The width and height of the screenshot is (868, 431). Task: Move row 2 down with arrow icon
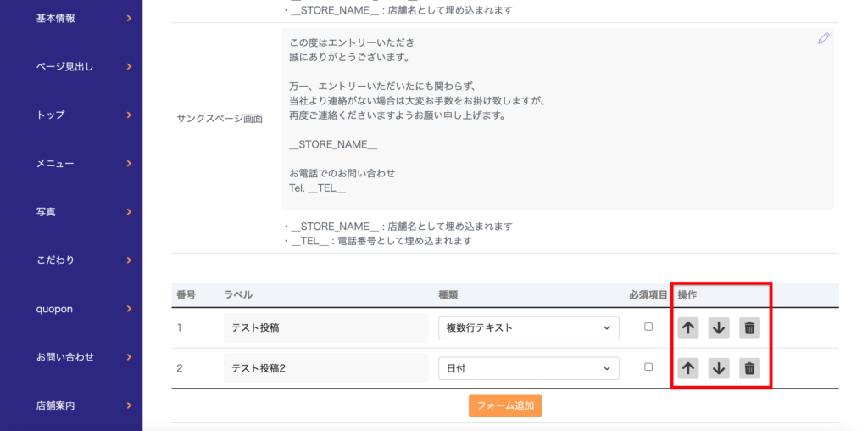719,367
